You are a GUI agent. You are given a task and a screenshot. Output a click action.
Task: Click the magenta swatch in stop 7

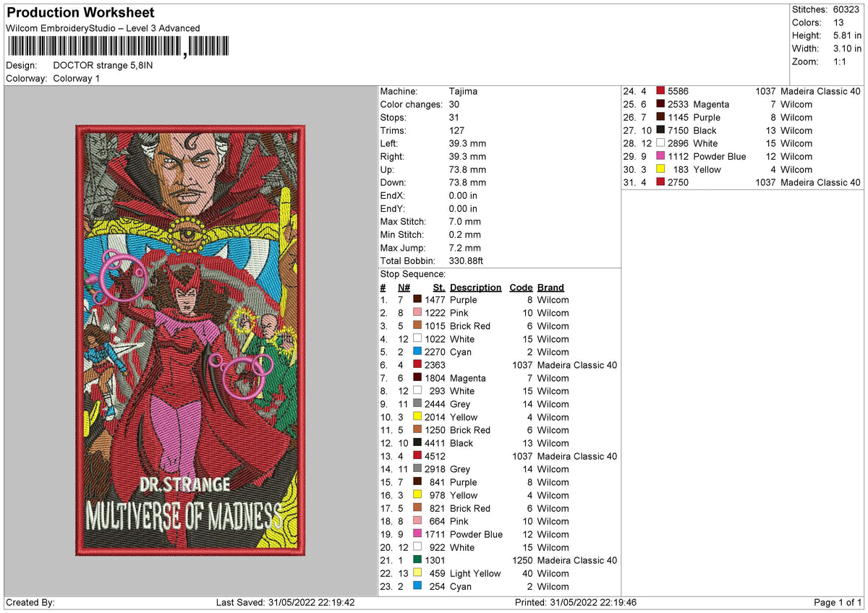click(x=417, y=378)
